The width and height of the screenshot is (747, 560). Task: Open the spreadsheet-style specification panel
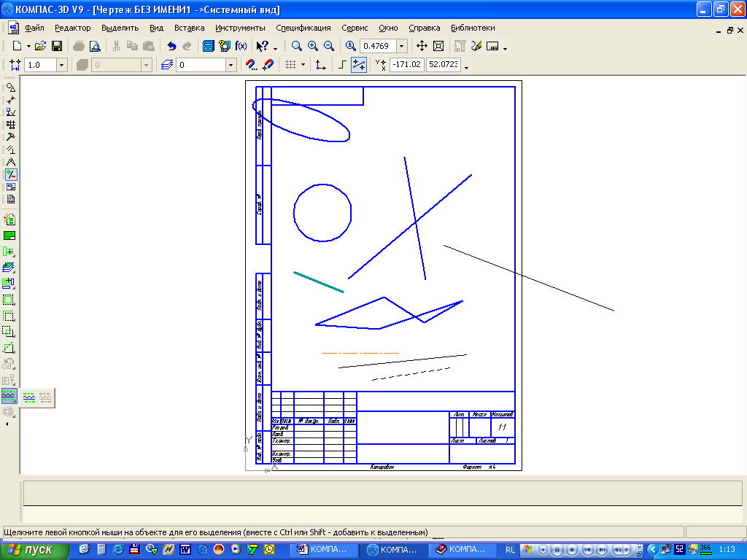pyautogui.click(x=10, y=199)
